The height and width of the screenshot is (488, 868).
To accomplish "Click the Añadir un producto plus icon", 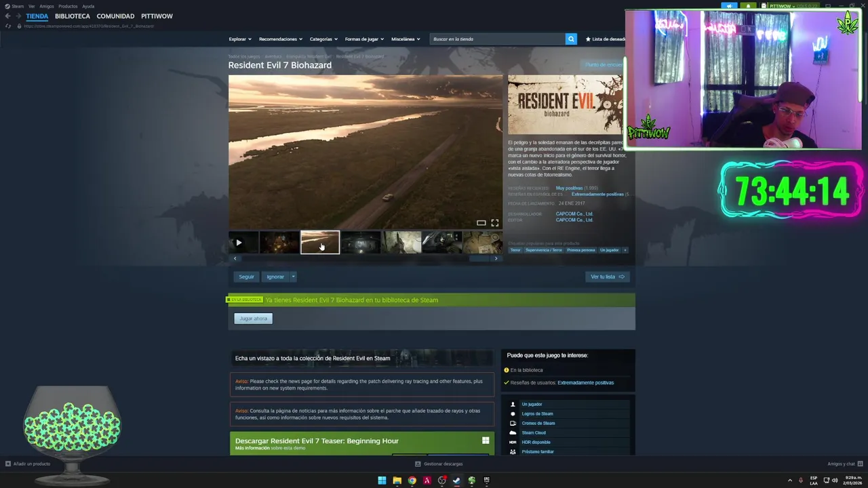I will (x=8, y=464).
